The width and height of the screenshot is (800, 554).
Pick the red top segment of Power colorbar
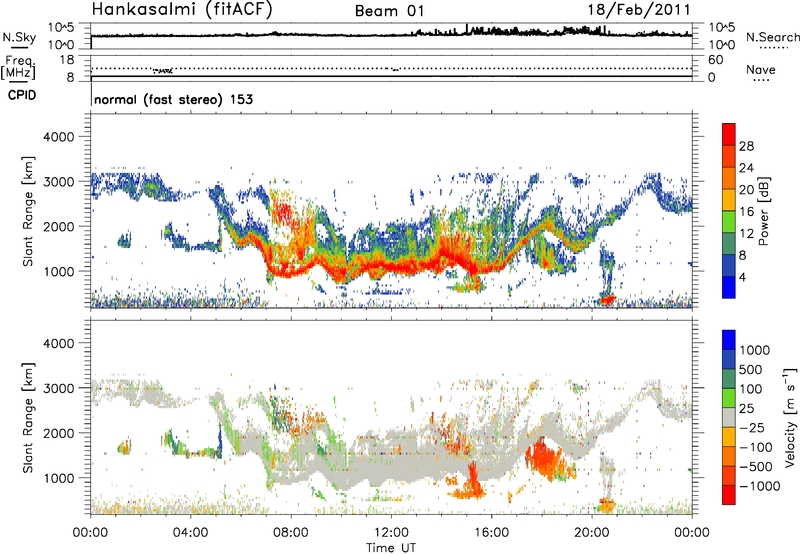[729, 135]
